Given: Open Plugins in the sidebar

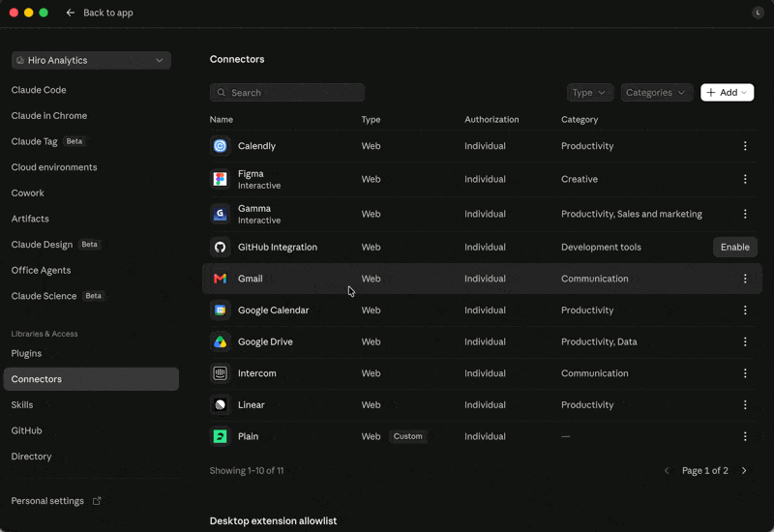Looking at the screenshot, I should tap(26, 354).
